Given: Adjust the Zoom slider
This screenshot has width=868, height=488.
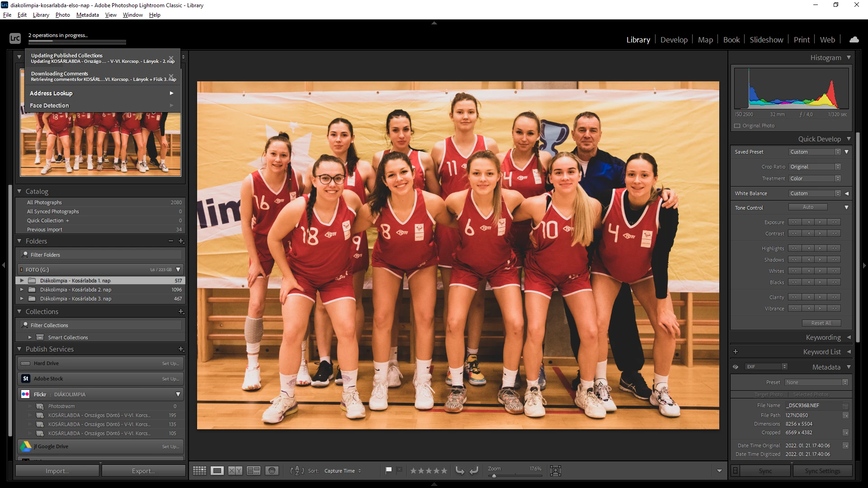Looking at the screenshot, I should (494, 476).
